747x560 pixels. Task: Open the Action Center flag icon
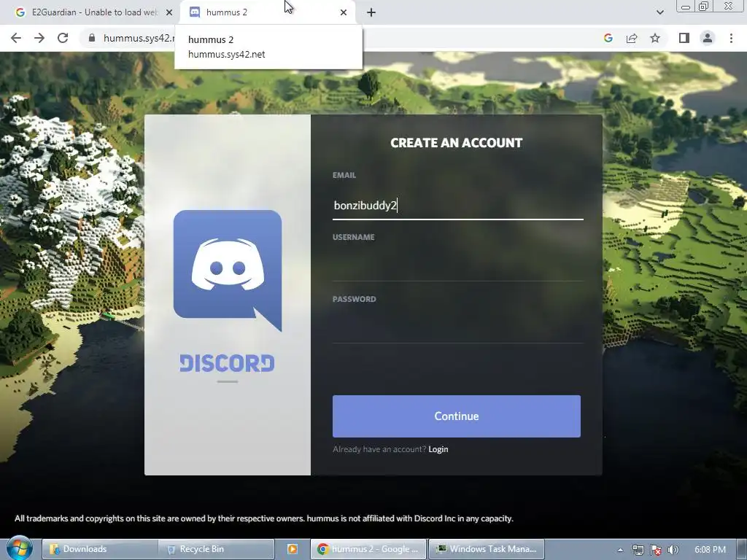coord(656,550)
